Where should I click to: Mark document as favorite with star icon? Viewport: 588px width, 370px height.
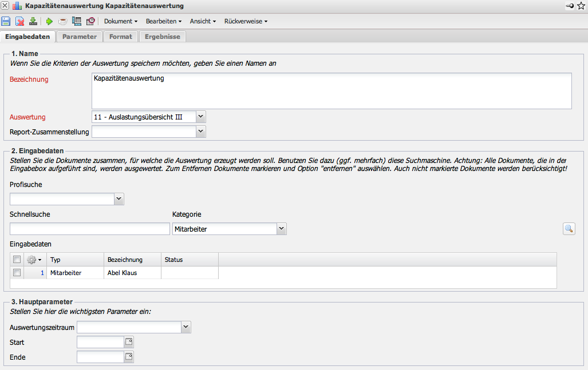(581, 6)
